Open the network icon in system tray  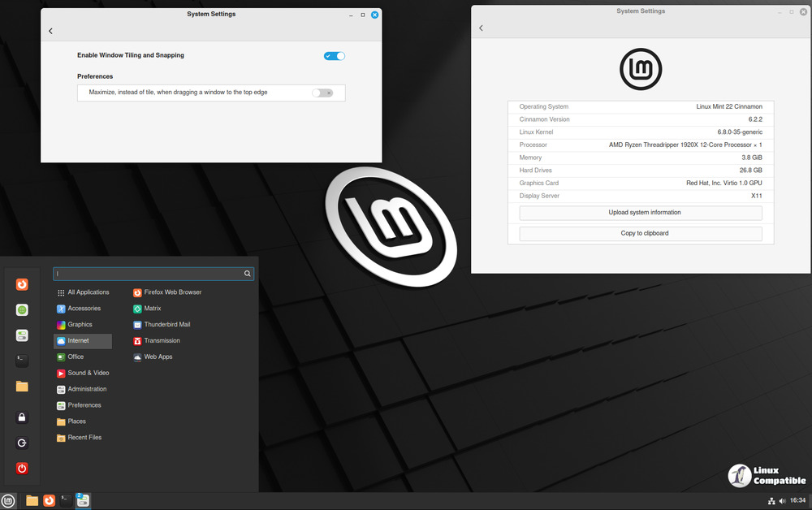click(771, 501)
